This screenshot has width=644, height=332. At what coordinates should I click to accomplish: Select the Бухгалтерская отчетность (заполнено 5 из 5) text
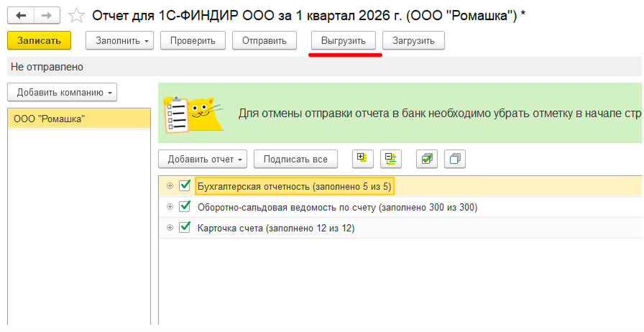(295, 187)
